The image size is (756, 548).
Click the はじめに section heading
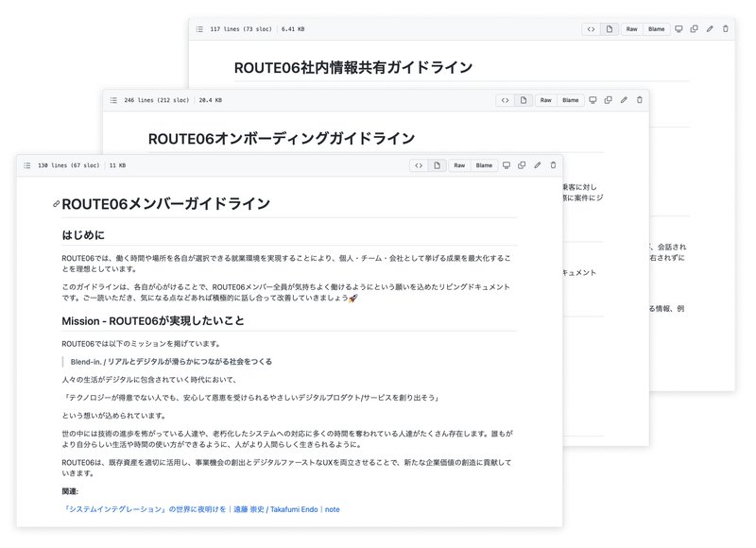point(83,235)
